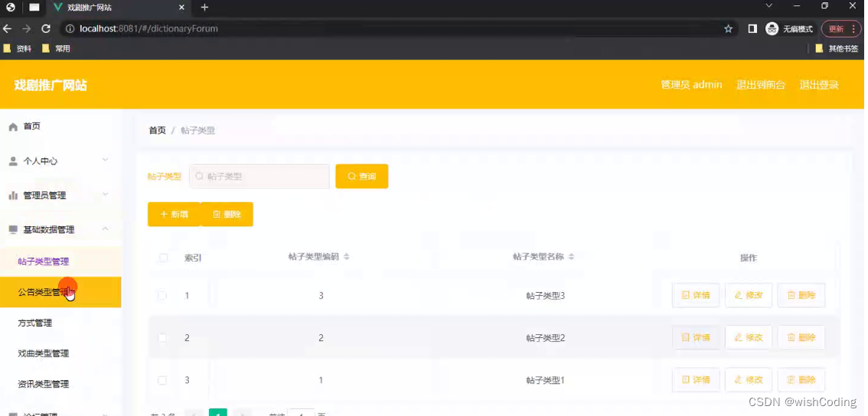Open the 常用 bookmarks folder
Viewport: 868px width, 416px height.
[x=56, y=49]
